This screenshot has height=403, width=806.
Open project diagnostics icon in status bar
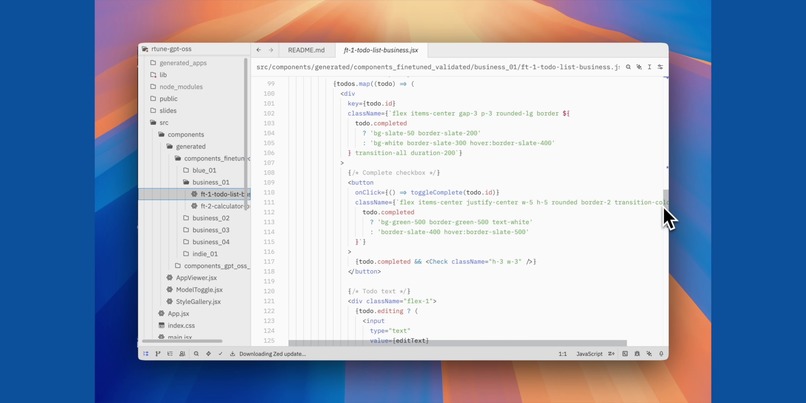(208, 354)
